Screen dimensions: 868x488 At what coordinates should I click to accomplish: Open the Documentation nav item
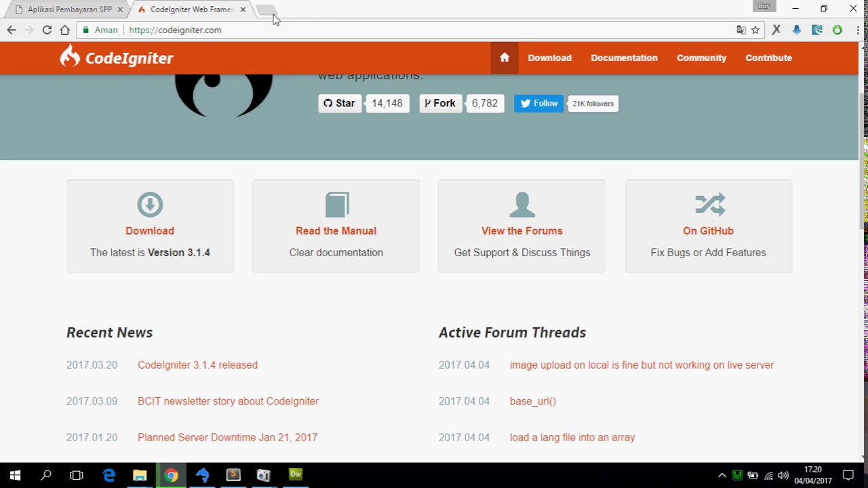pyautogui.click(x=624, y=58)
